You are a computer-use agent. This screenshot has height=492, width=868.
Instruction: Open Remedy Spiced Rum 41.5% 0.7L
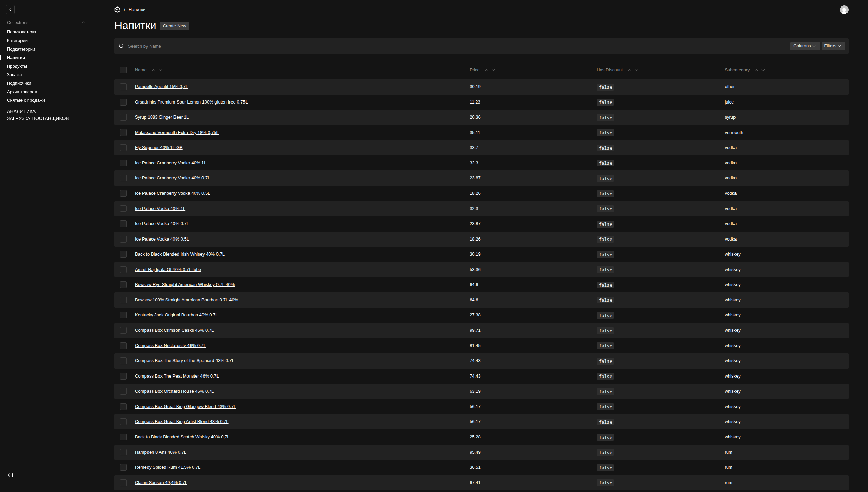pyautogui.click(x=168, y=467)
